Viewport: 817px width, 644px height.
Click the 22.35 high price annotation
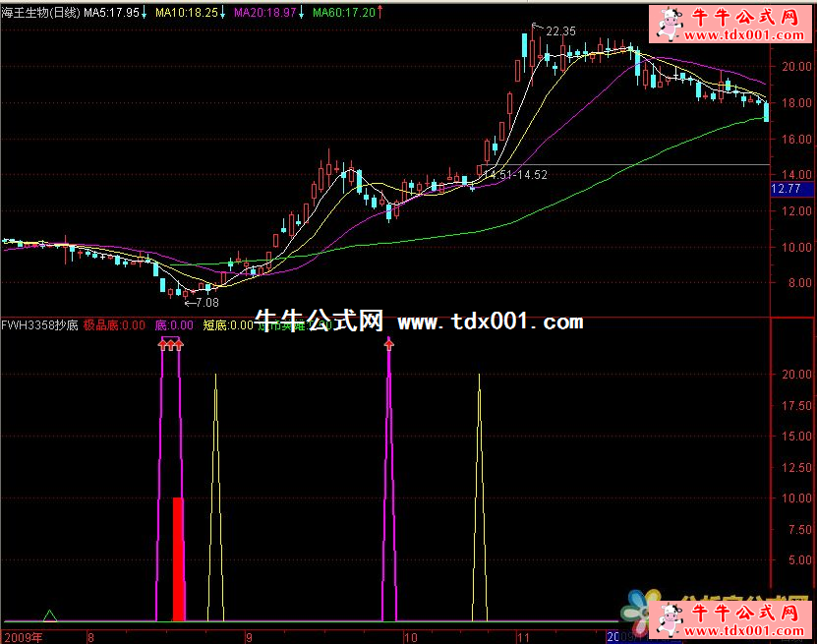click(x=560, y=31)
